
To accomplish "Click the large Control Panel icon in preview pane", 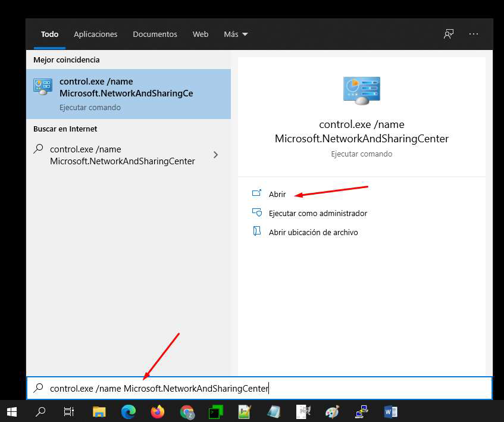I will click(x=362, y=90).
